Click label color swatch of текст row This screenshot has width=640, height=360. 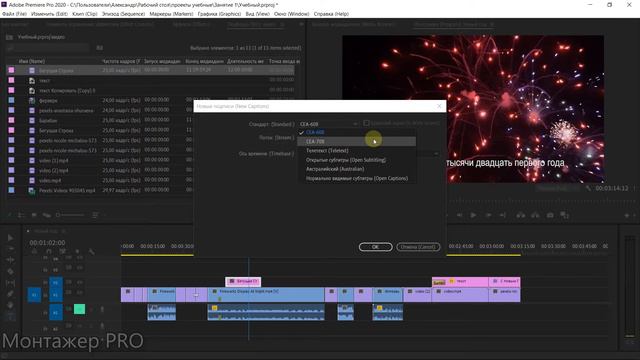coord(11,80)
